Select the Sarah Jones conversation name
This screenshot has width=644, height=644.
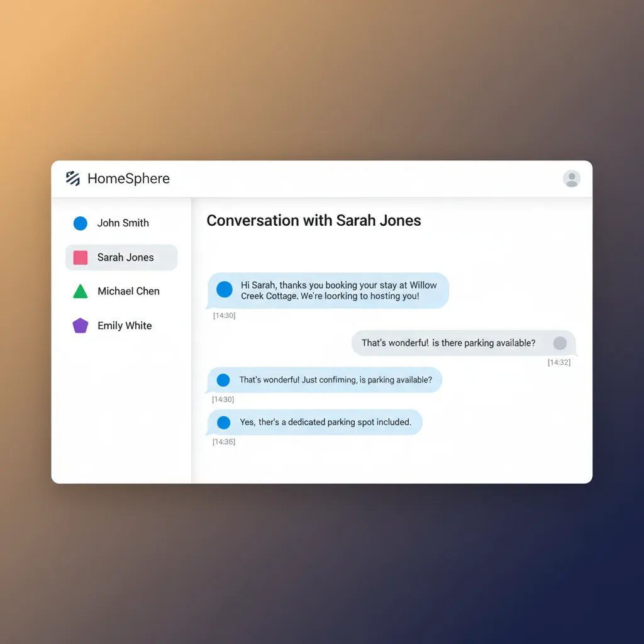(x=125, y=257)
